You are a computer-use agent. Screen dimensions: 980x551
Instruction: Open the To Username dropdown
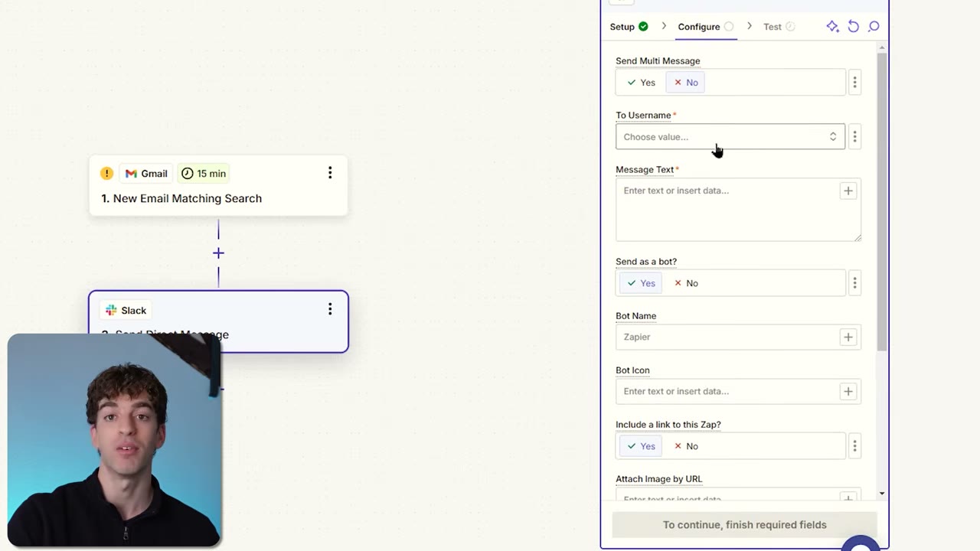730,137
